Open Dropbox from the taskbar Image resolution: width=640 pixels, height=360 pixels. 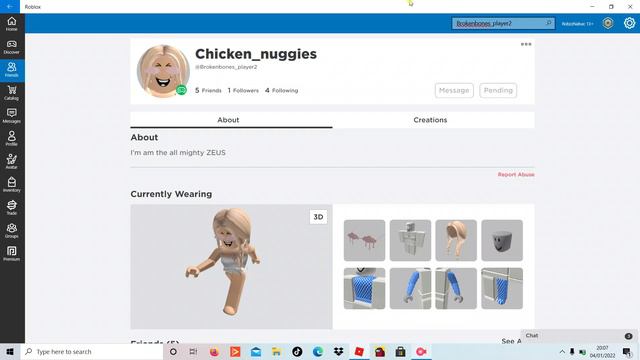(x=338, y=351)
